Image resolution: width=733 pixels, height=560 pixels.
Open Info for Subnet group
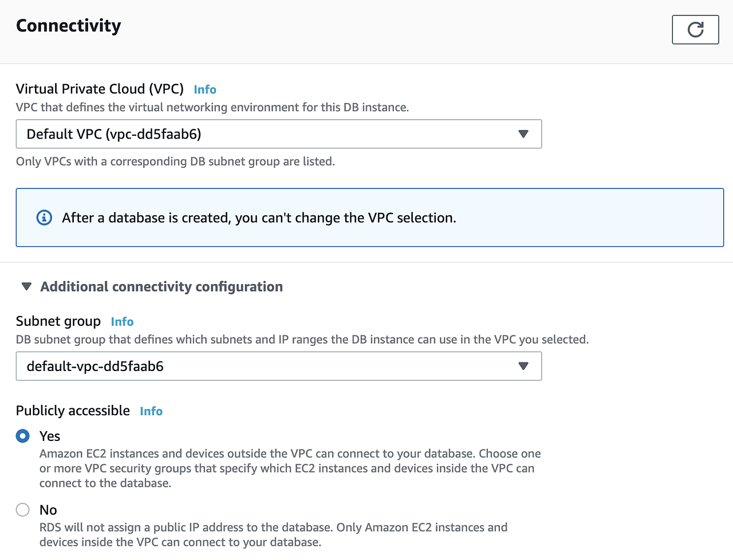click(122, 321)
